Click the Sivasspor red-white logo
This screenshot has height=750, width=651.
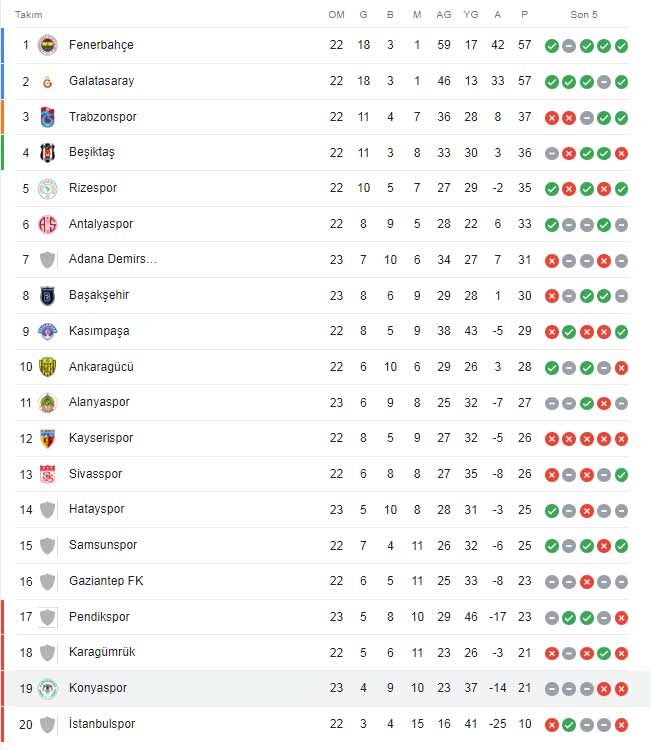(x=47, y=474)
